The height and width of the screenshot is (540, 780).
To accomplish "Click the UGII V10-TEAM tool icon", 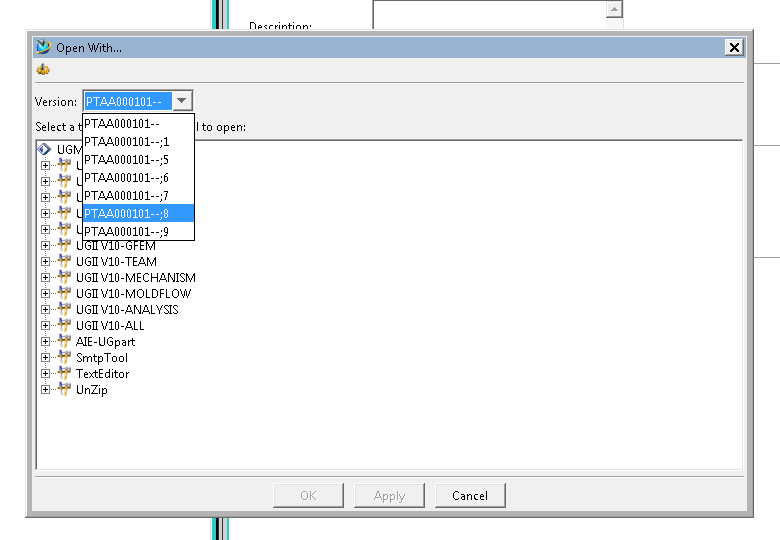I will tap(64, 261).
